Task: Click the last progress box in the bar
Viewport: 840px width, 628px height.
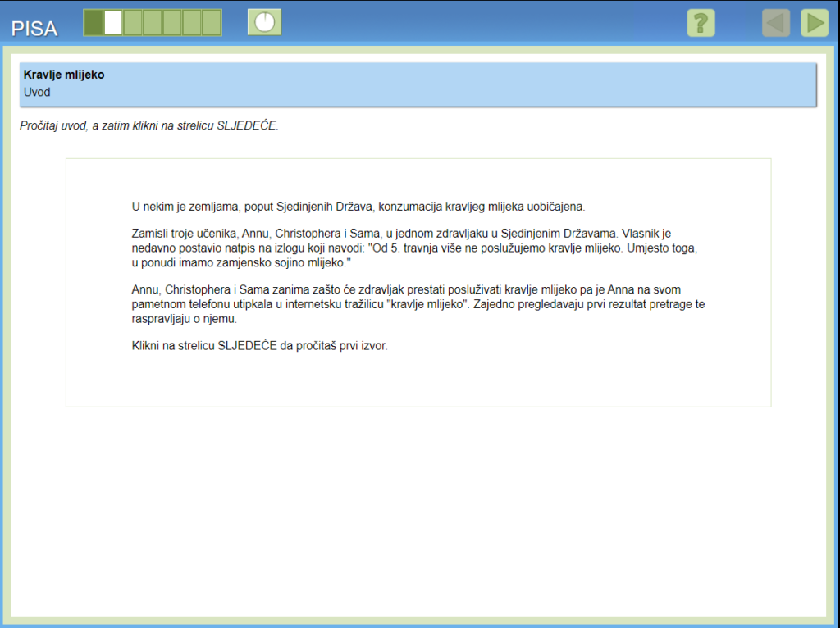Action: point(212,23)
